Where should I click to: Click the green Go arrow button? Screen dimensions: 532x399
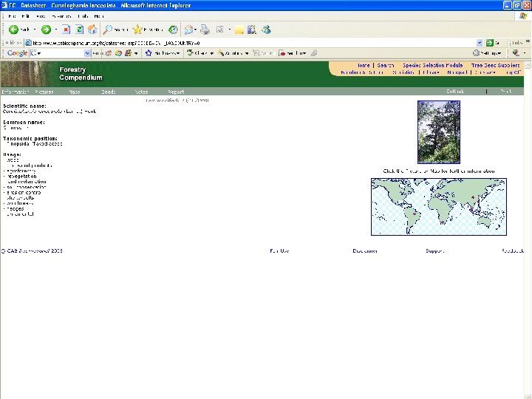[x=489, y=43]
